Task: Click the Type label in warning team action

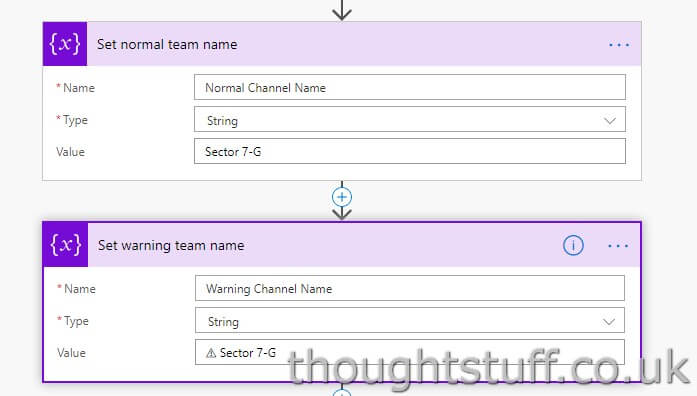Action: 76,321
